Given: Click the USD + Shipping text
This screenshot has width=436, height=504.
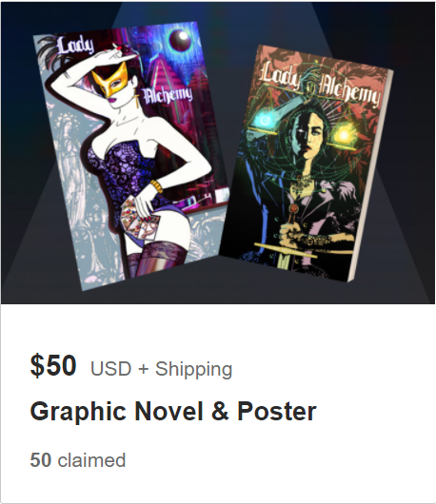Looking at the screenshot, I should click(x=161, y=369).
